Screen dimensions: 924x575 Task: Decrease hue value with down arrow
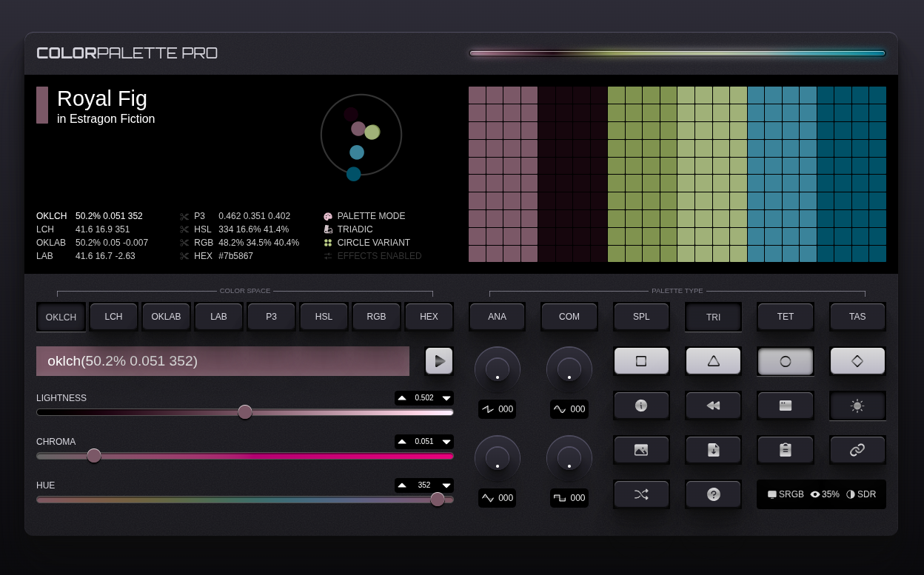pyautogui.click(x=446, y=485)
